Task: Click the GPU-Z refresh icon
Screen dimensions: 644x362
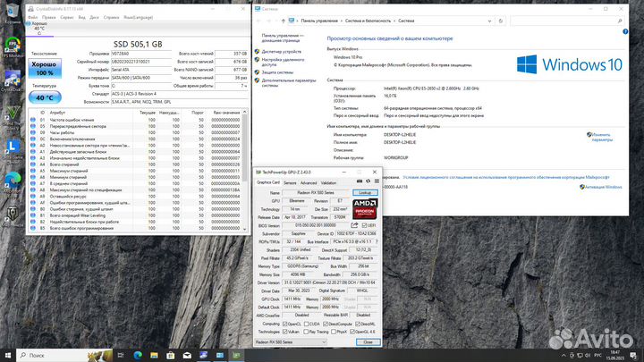Action: (x=368, y=181)
